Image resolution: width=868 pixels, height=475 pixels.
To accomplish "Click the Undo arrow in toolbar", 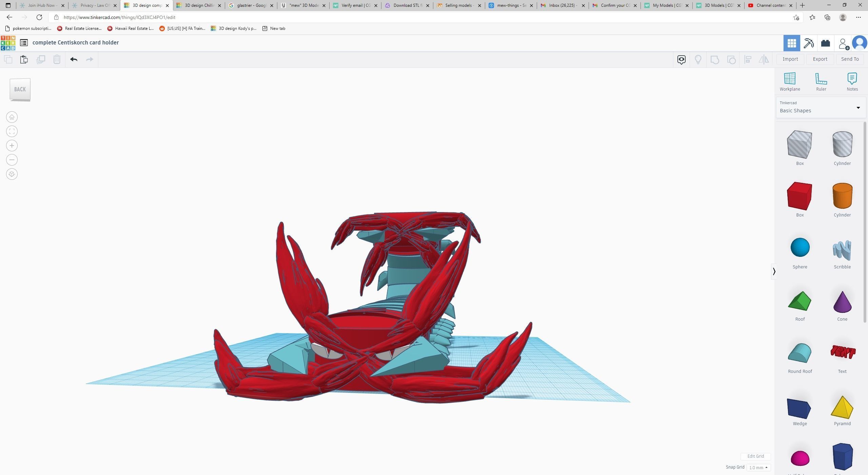I will point(74,59).
